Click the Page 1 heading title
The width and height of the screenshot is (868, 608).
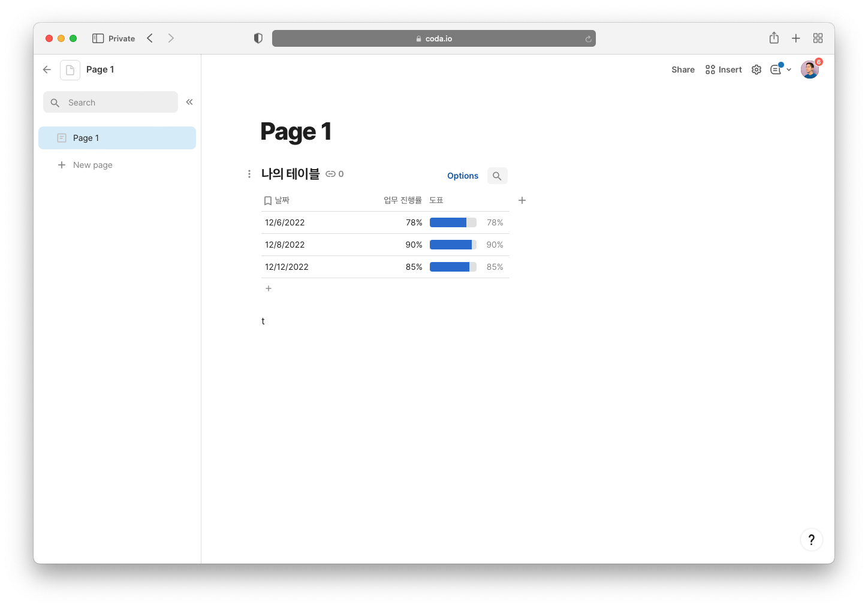pyautogui.click(x=296, y=132)
